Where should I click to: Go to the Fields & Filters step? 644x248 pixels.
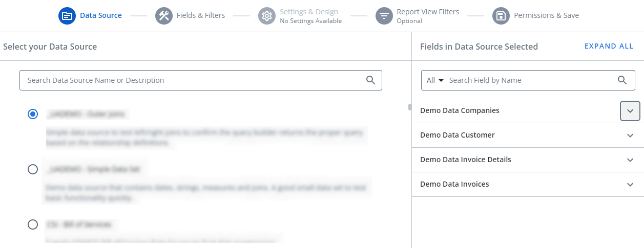200,15
